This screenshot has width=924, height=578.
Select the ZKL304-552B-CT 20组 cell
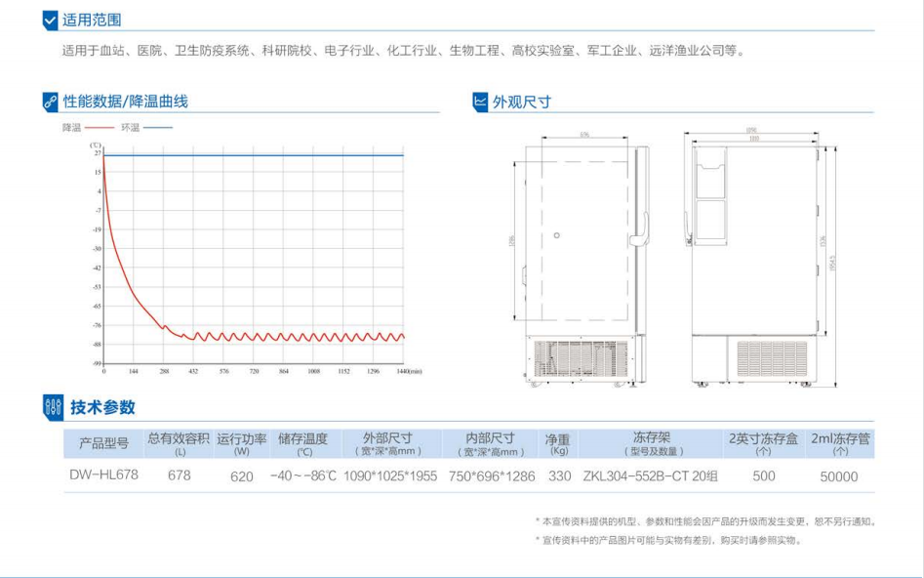pyautogui.click(x=650, y=476)
